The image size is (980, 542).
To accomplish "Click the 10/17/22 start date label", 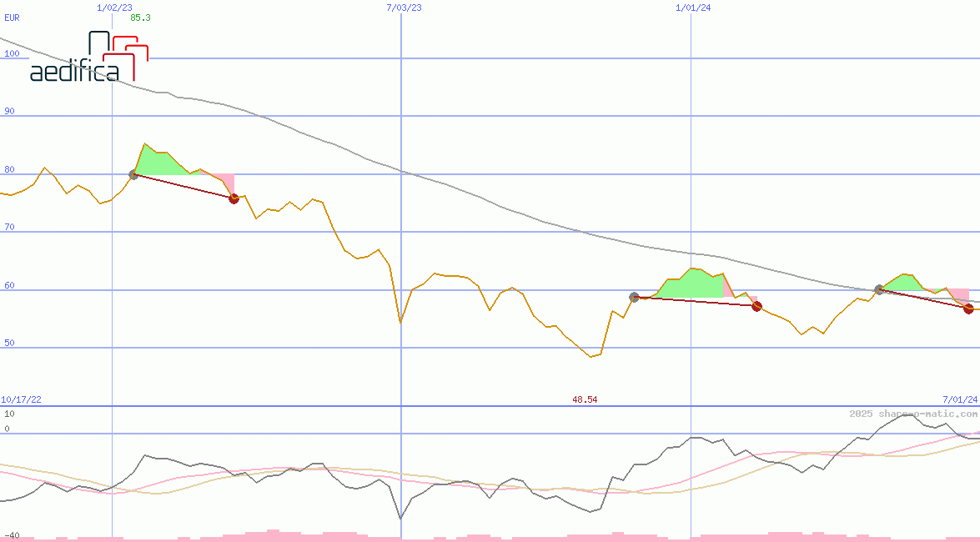I will click(x=21, y=399).
